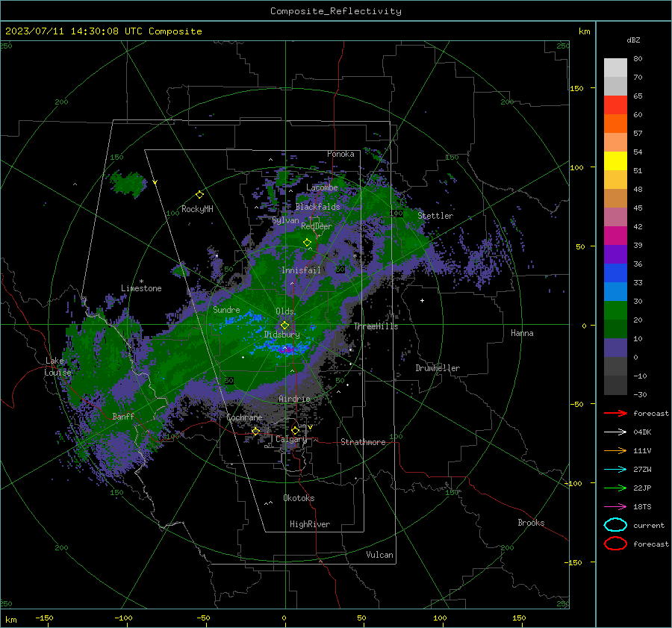Image resolution: width=672 pixels, height=628 pixels.
Task: Click the Drumheller city label
Action: click(438, 368)
